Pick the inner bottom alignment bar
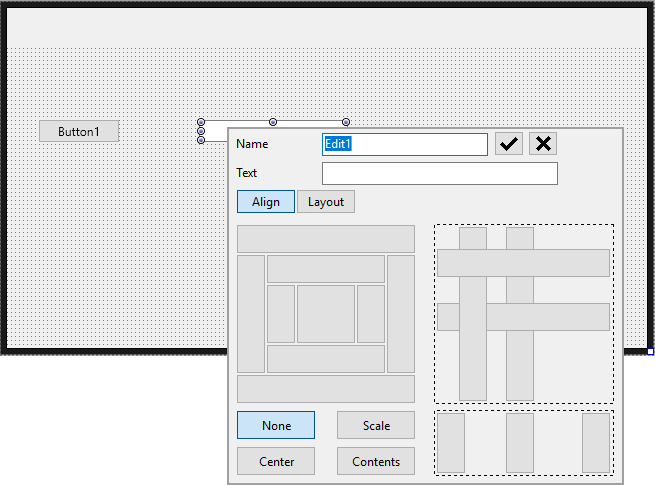This screenshot has height=485, width=655. coord(326,359)
